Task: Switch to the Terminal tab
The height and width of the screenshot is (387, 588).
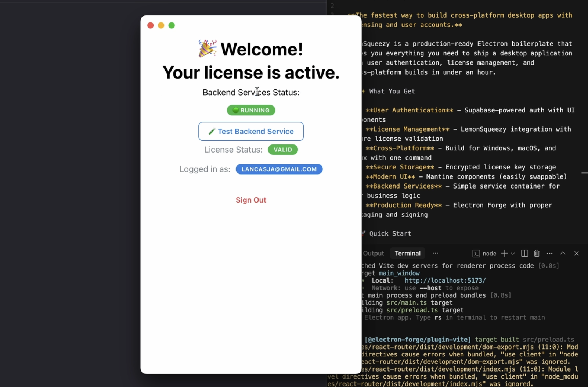Action: pyautogui.click(x=407, y=253)
